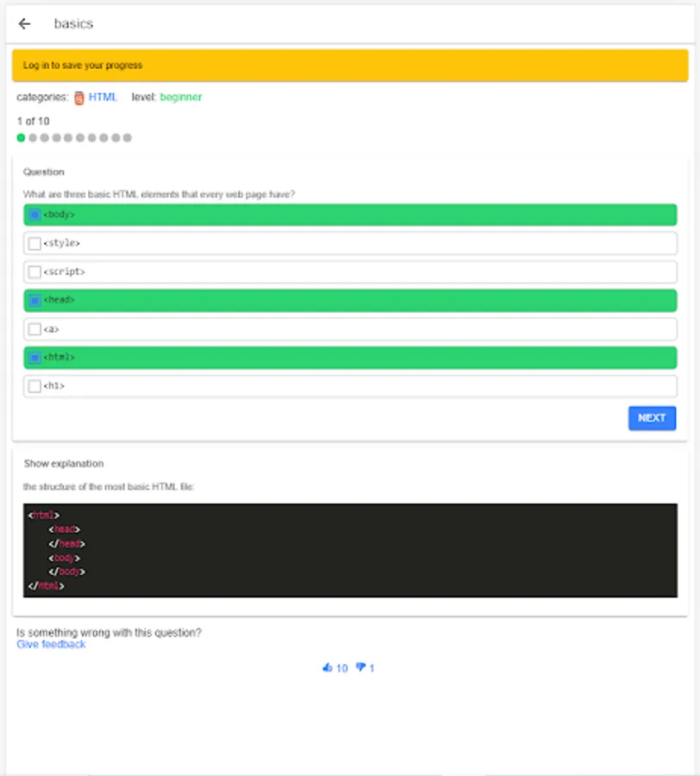Check the <h1> answer checkbox
700x776 pixels.
(x=34, y=386)
